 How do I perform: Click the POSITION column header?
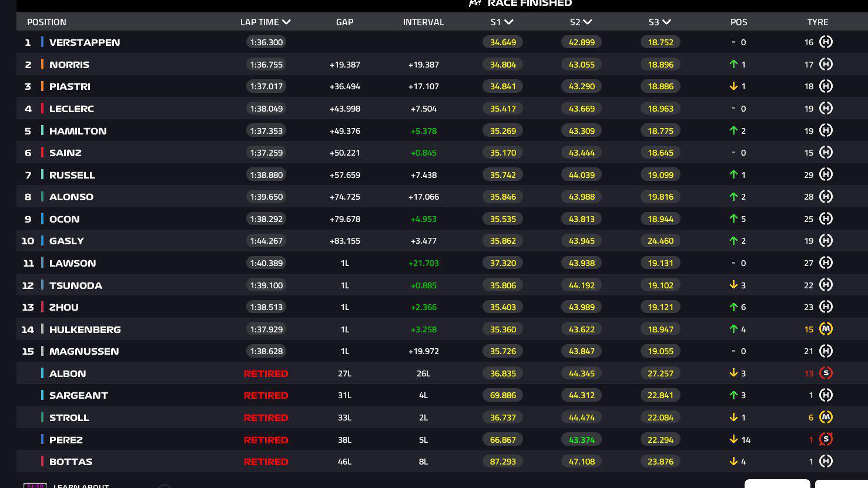pos(46,22)
